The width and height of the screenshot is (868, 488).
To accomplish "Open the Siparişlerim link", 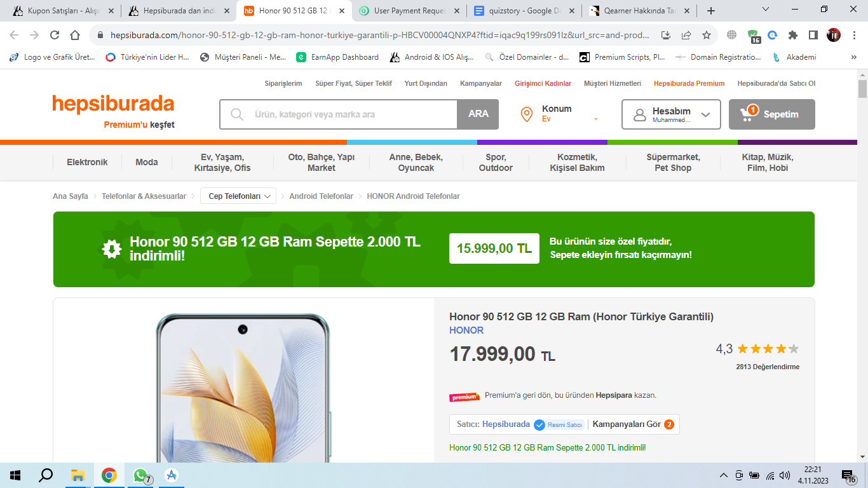I will 283,83.
